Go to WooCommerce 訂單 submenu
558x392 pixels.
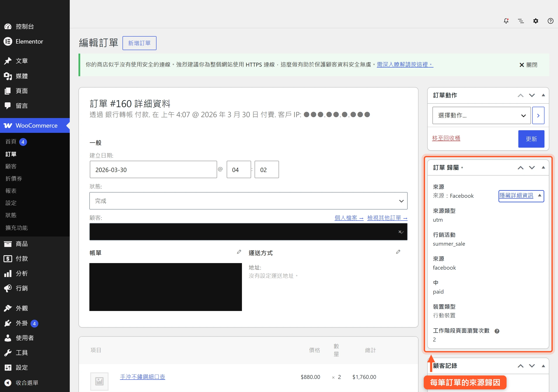pyautogui.click(x=11, y=154)
